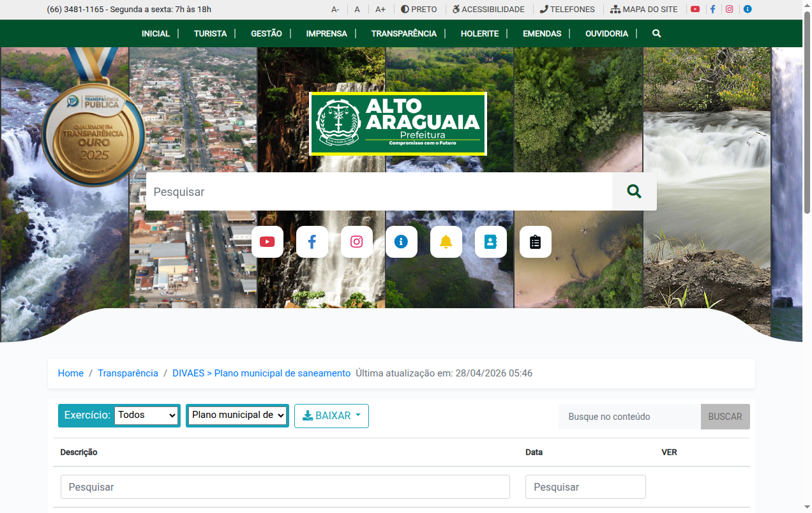
Task: Increase font size with A+ button
Action: point(380,10)
